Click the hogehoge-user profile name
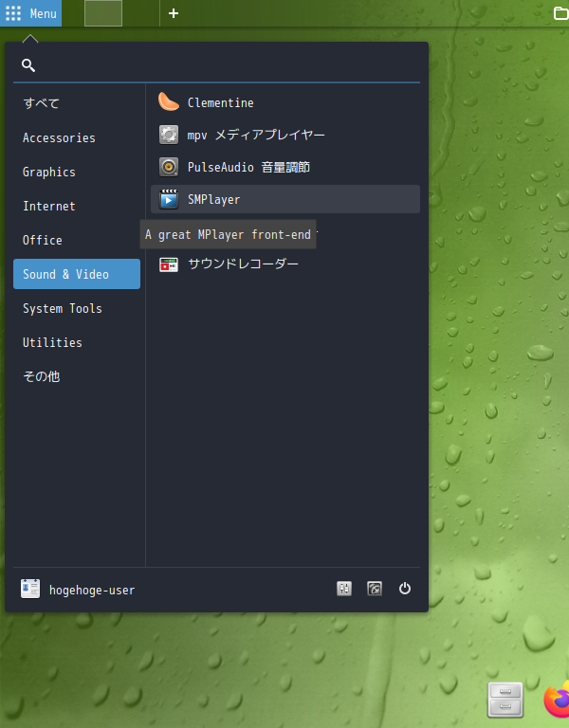The width and height of the screenshot is (569, 728). [92, 591]
